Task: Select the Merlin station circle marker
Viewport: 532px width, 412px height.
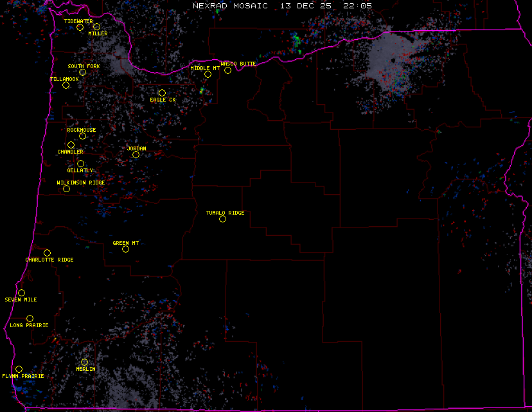Action: coord(84,362)
